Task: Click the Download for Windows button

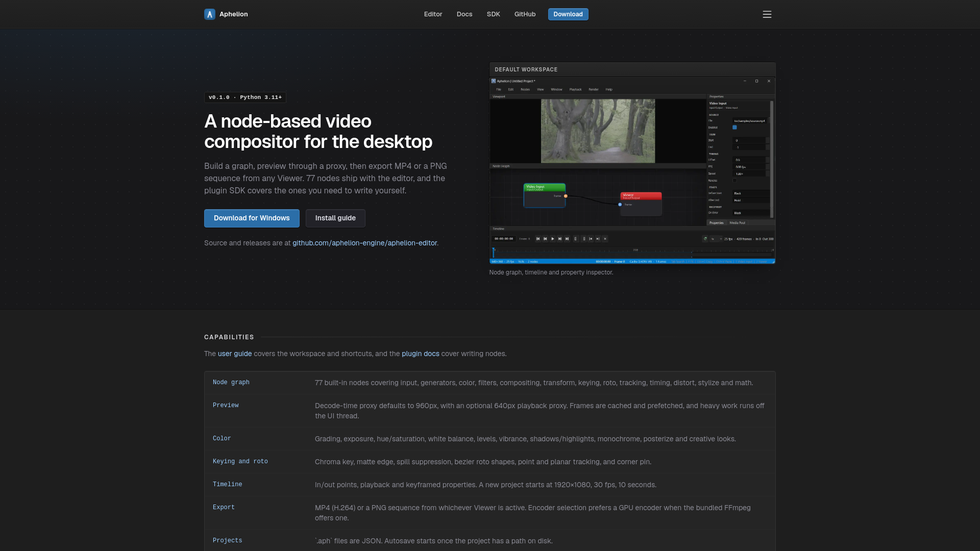Action: coord(252,218)
